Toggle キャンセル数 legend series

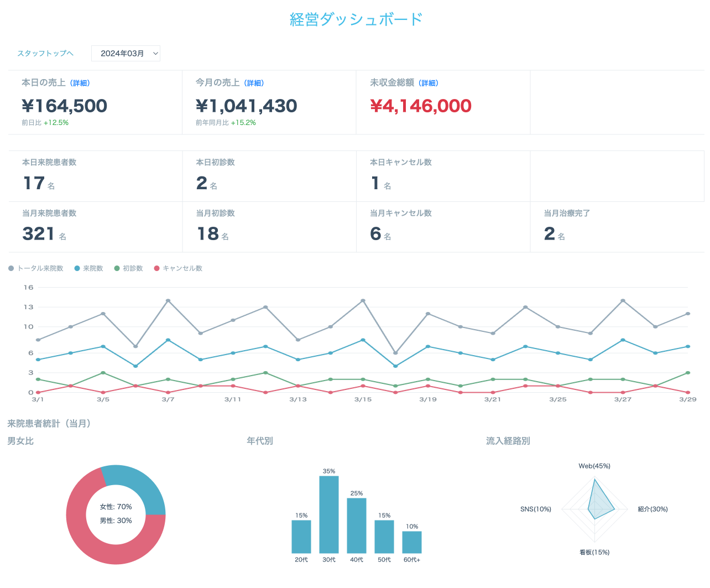[182, 268]
